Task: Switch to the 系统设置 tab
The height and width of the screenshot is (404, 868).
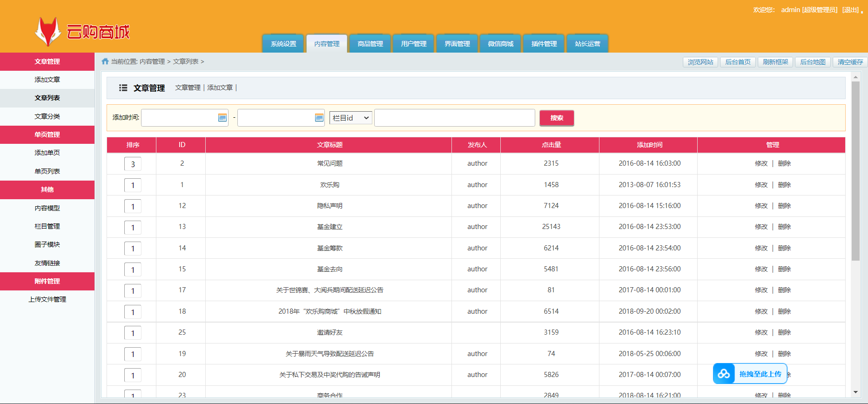Action: point(283,44)
